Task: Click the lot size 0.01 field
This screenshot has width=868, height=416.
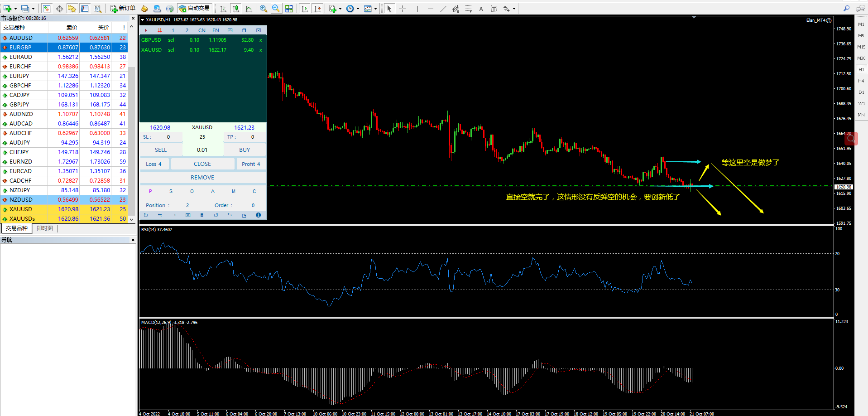Action: pos(202,150)
